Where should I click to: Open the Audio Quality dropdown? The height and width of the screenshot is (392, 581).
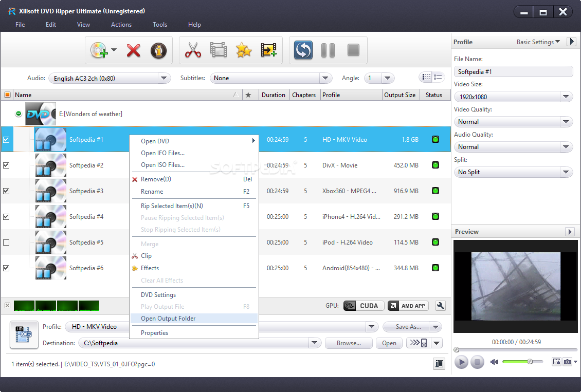(566, 146)
